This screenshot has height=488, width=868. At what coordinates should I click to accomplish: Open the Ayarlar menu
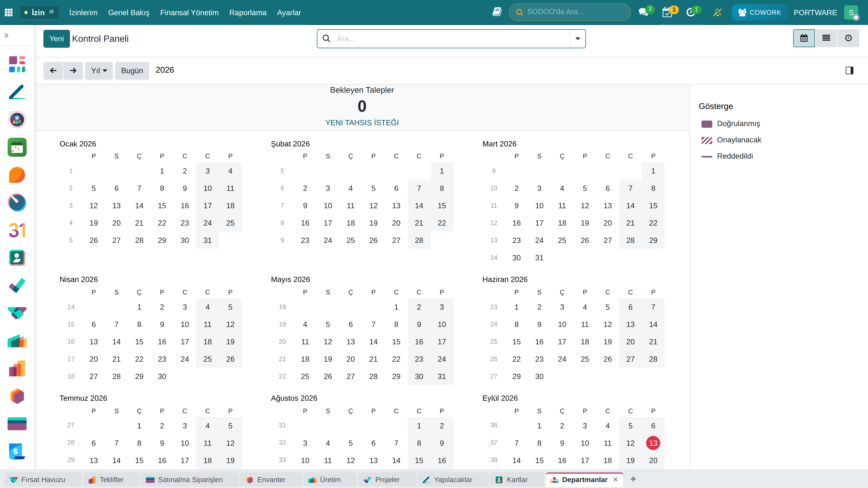(289, 12)
